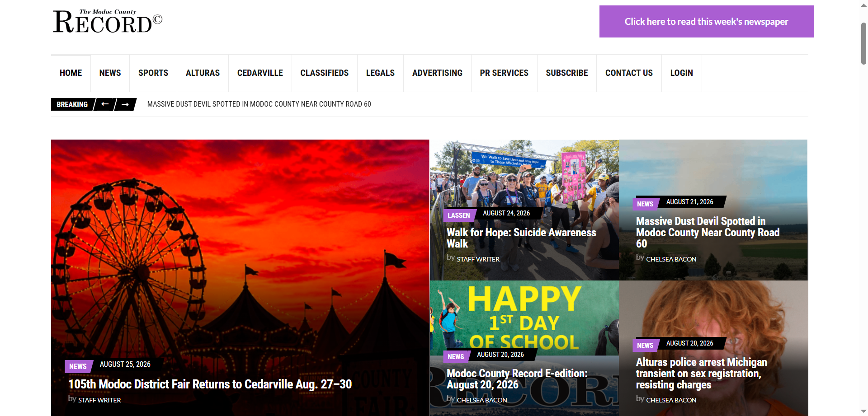Click the AUGUST 24, 2026 date
Viewport: 868px width, 416px height.
[506, 213]
